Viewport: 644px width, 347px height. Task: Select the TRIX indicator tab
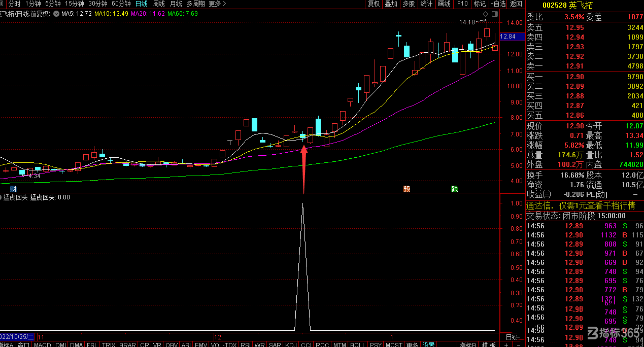click(109, 344)
